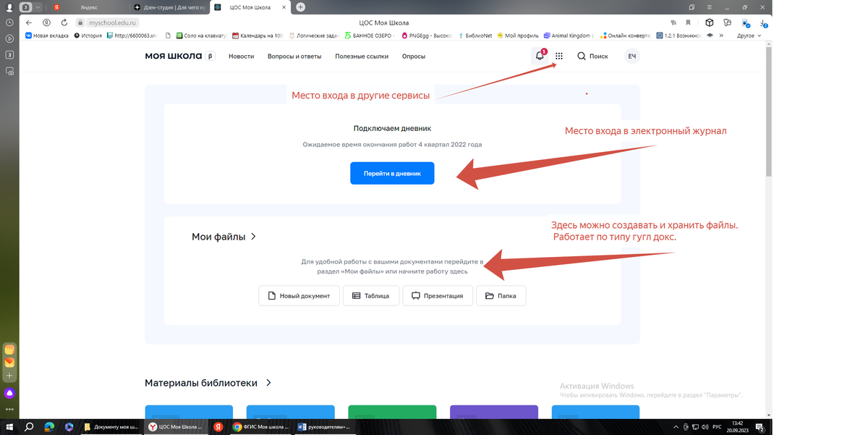
Task: Open the sidebar three-dots more options
Action: coord(9,410)
